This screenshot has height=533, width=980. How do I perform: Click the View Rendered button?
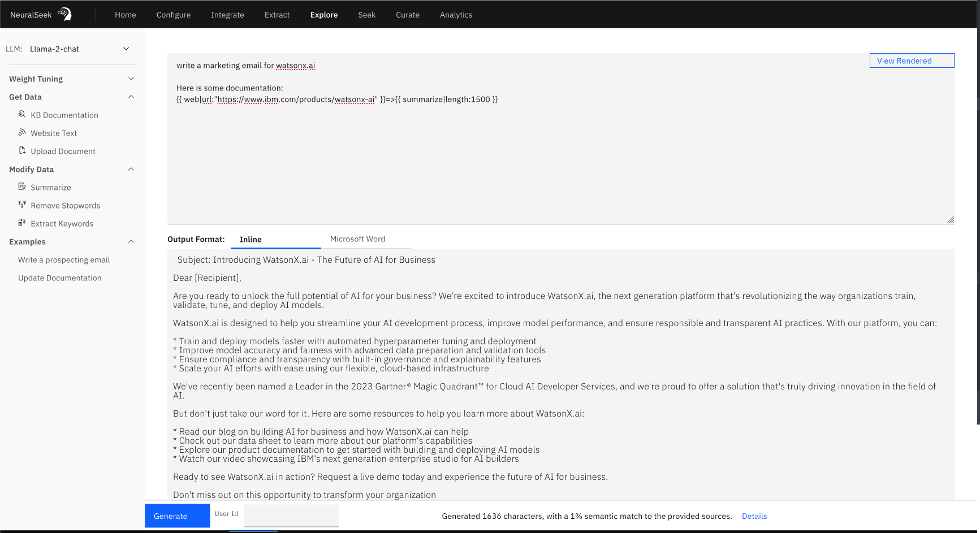(x=911, y=61)
